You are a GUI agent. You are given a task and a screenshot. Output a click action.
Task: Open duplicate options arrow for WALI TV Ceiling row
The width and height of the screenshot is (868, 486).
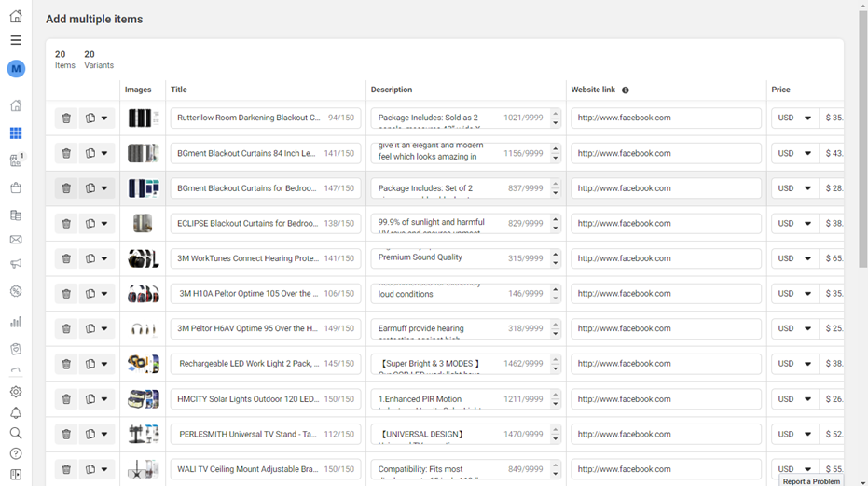point(104,469)
